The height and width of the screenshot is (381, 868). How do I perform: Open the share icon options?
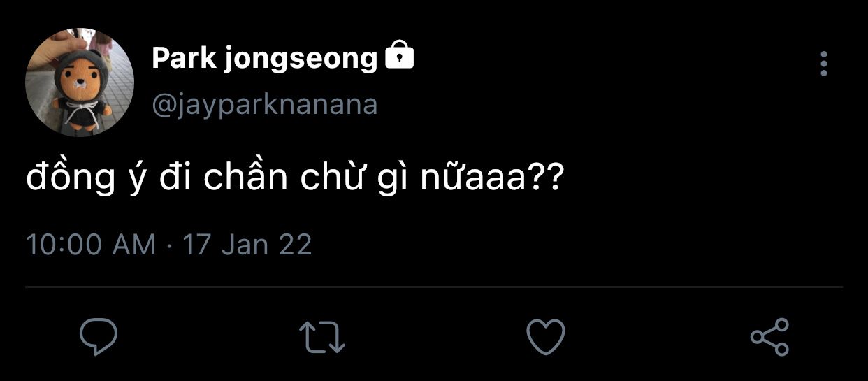769,337
